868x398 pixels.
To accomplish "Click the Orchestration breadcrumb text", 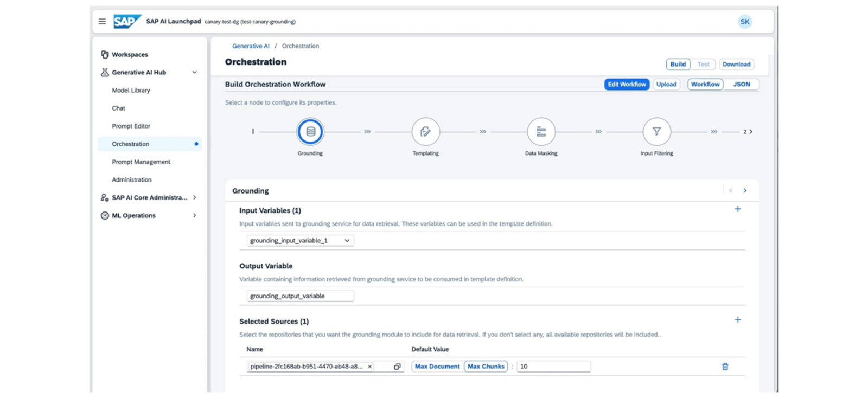I will tap(301, 46).
